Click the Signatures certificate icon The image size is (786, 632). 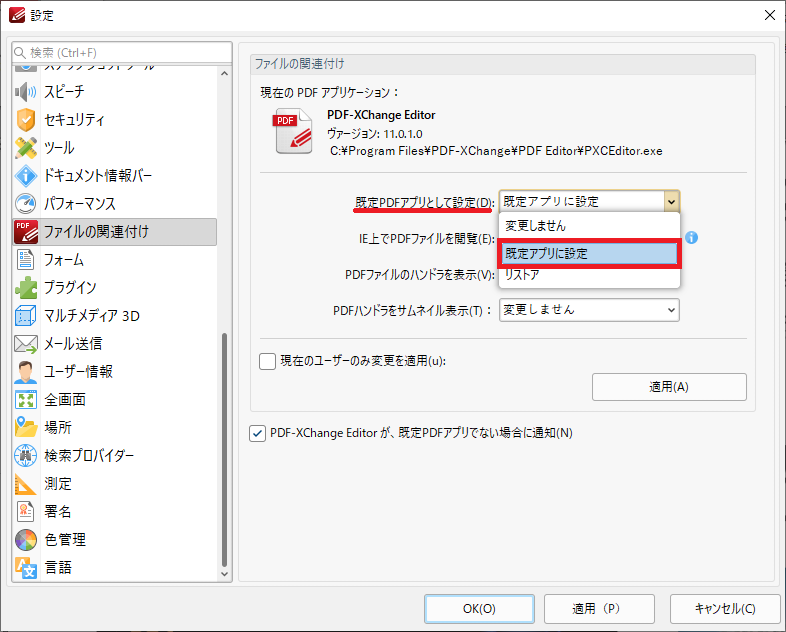pyautogui.click(x=26, y=512)
